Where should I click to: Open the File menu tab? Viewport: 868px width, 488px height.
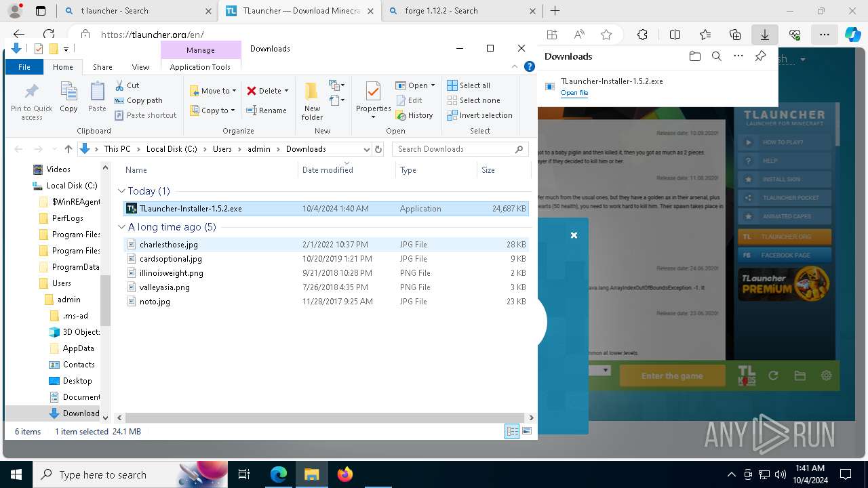click(24, 67)
